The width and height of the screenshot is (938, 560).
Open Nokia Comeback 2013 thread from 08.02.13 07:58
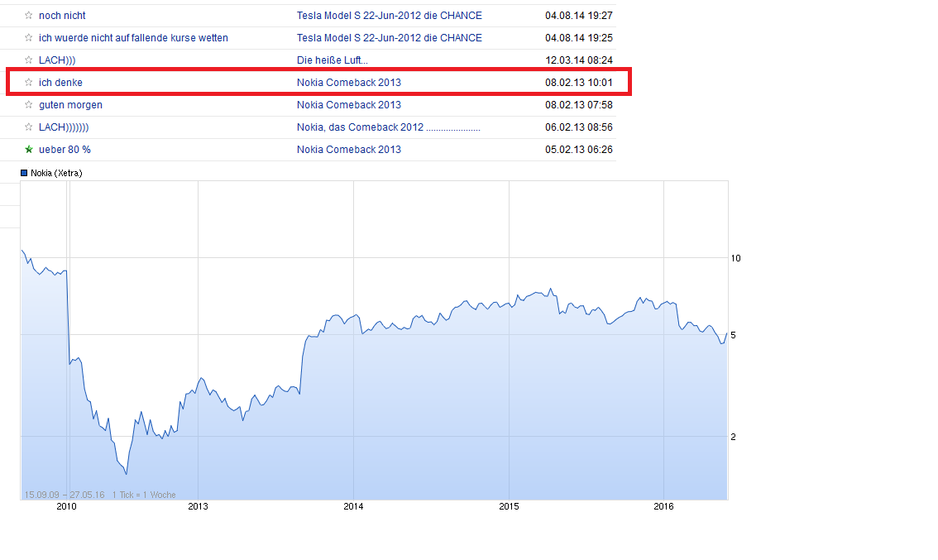click(x=349, y=105)
